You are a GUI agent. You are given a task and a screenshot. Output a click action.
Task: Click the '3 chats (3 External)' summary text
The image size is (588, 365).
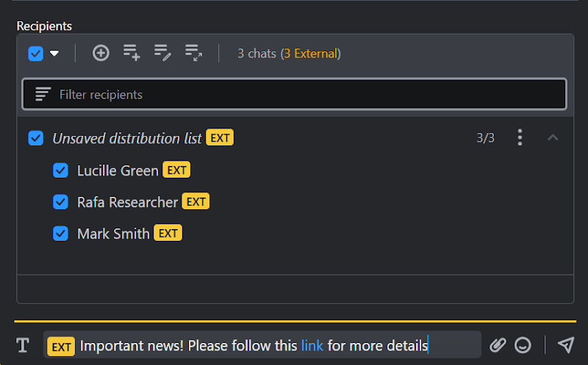point(289,53)
